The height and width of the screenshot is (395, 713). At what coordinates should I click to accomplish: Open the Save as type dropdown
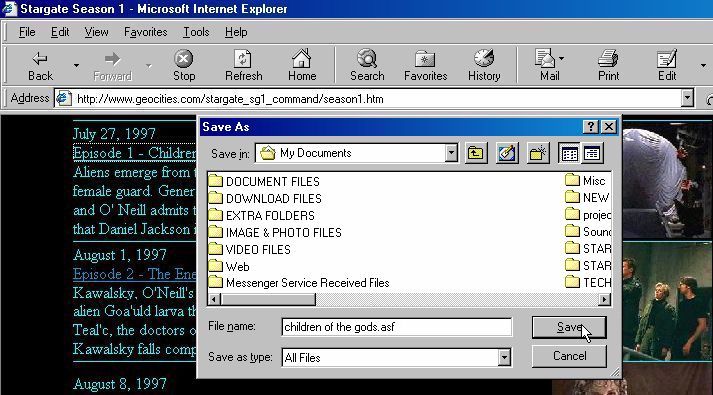click(504, 358)
